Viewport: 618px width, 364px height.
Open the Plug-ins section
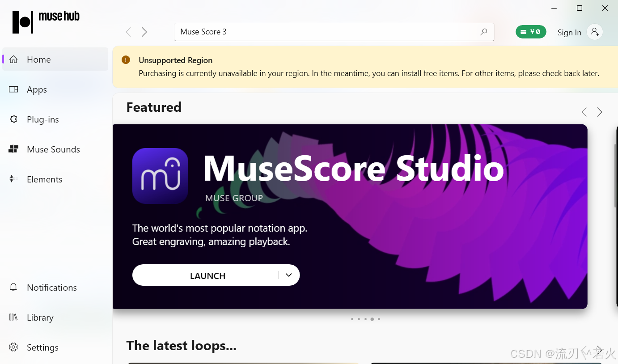point(55,119)
